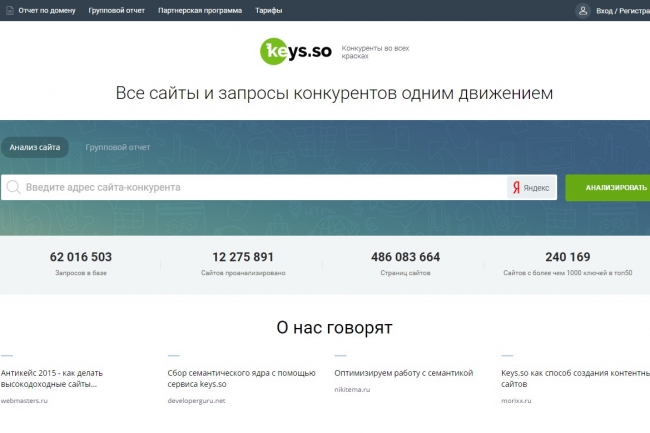The image size is (650, 433).
Task: Open article Антикейс 2015 - как делать высокодоходные сайты
Action: (52, 378)
